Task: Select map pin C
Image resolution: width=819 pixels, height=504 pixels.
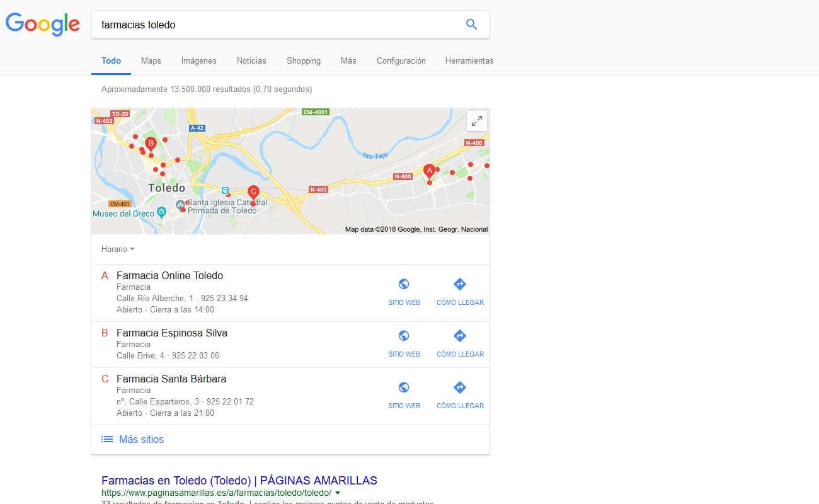Action: [253, 193]
